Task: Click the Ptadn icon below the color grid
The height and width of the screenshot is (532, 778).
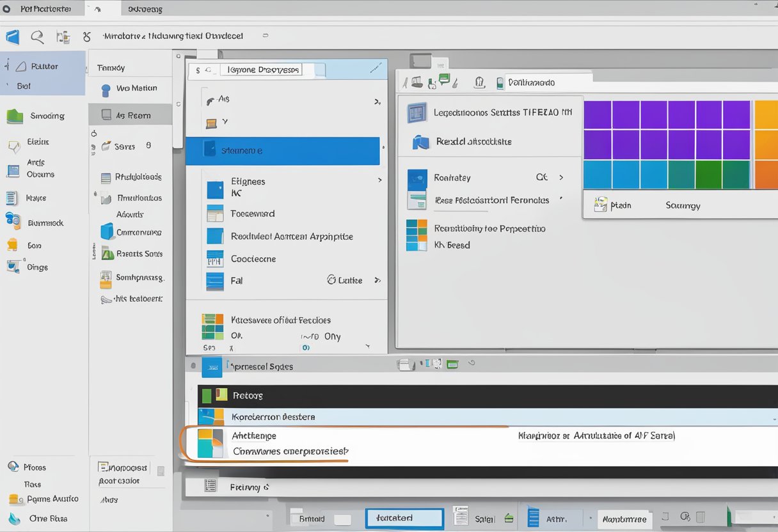Action: pyautogui.click(x=600, y=205)
